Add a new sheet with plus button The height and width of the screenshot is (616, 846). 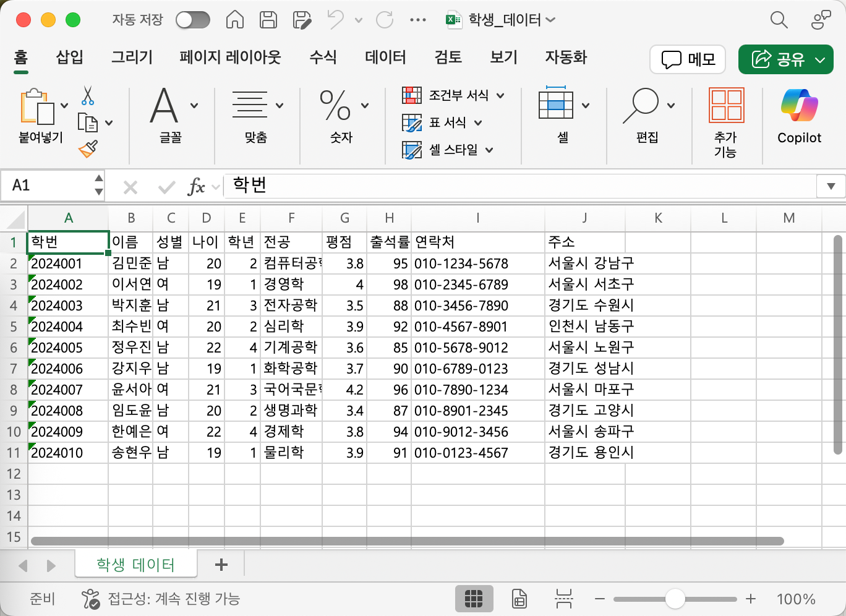tap(221, 564)
